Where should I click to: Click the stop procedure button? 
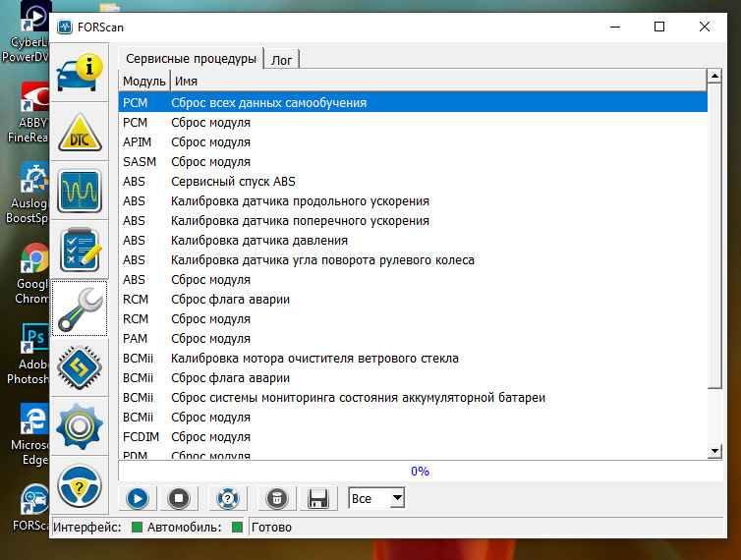coord(179,498)
